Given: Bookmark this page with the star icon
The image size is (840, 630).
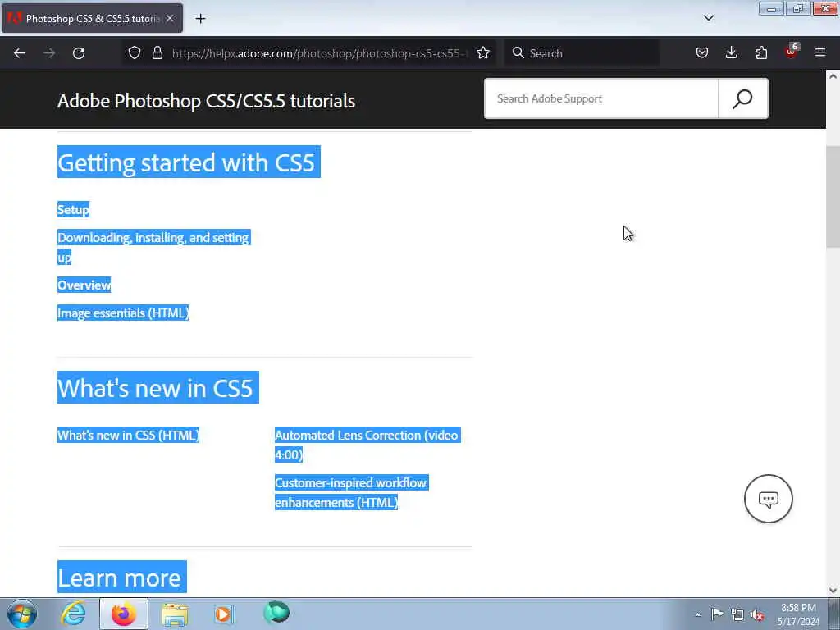Looking at the screenshot, I should [483, 53].
